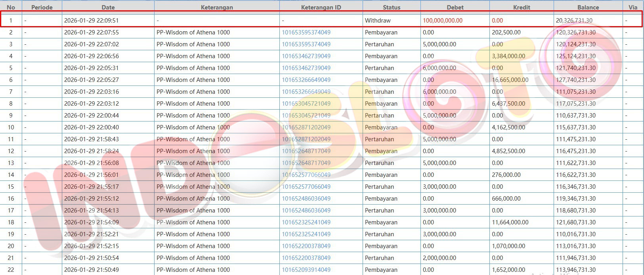Select the date 2026-01-29 22:09:51 cell

tap(91, 21)
